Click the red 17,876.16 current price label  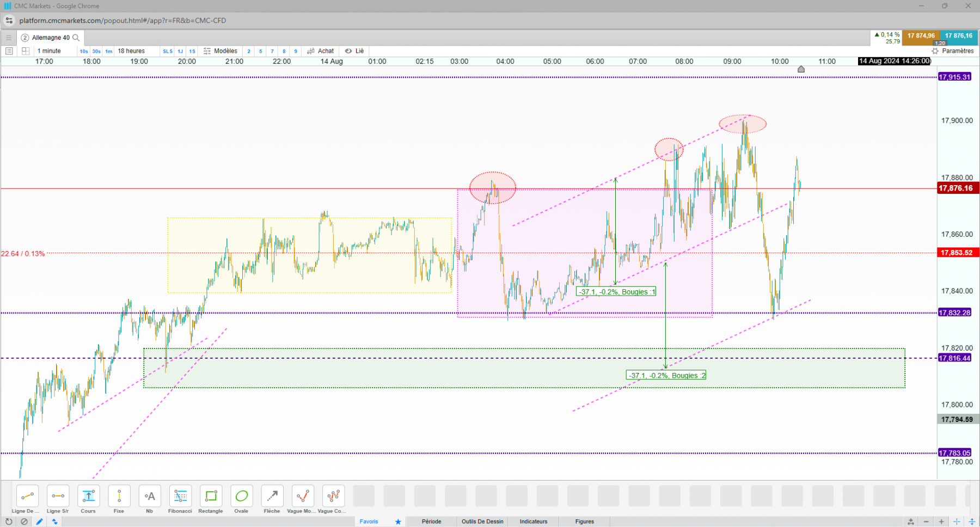pos(958,188)
